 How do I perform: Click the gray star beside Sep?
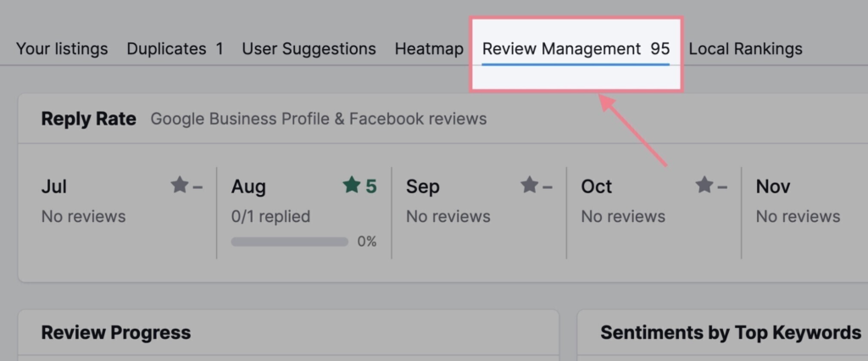(529, 185)
